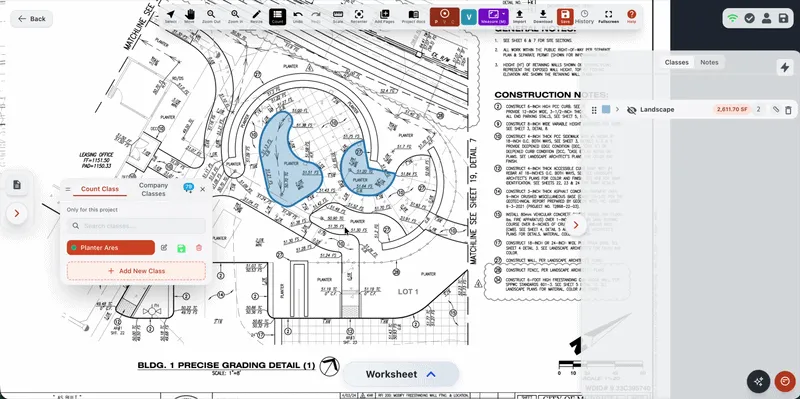
Task: Open Add Pages
Action: pyautogui.click(x=384, y=17)
